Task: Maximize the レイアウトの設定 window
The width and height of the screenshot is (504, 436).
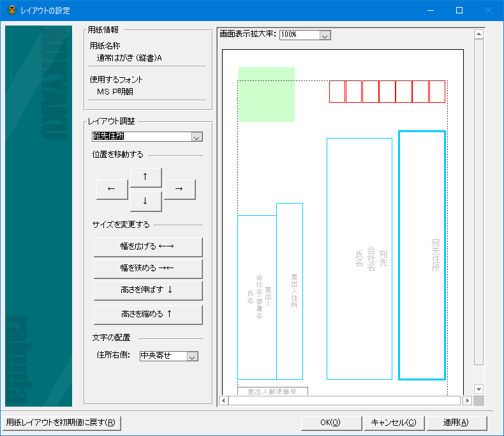Action: pos(459,10)
